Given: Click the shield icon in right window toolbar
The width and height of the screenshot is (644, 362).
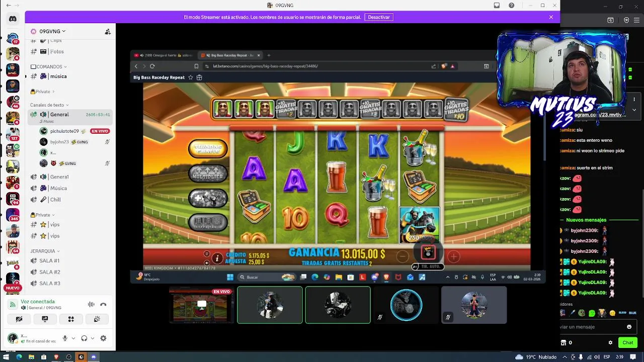Looking at the screenshot, I should pyautogui.click(x=626, y=20).
